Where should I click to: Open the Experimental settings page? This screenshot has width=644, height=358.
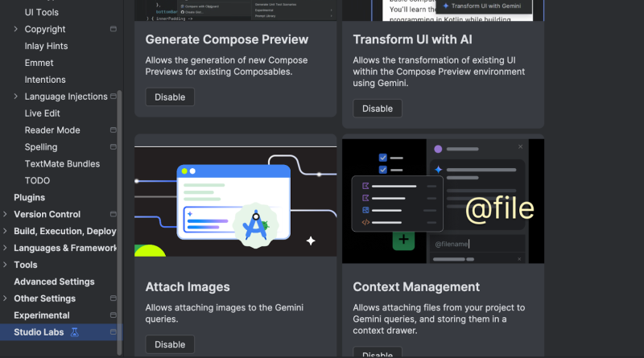(41, 315)
